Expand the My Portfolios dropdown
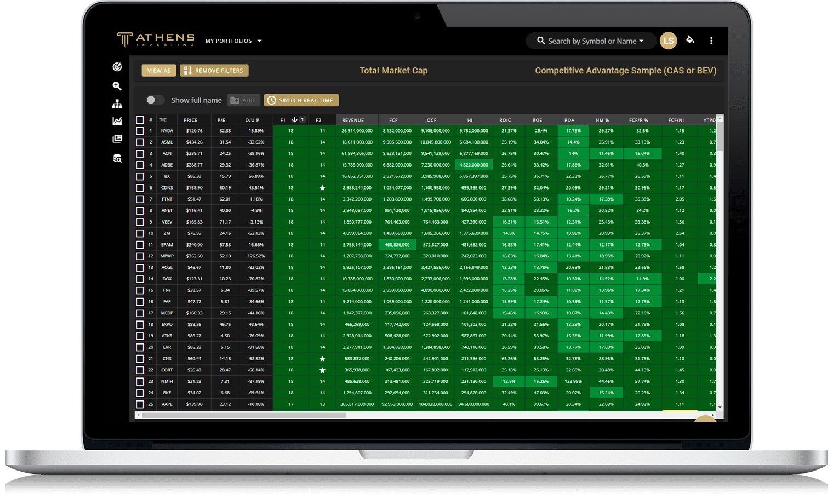 233,41
